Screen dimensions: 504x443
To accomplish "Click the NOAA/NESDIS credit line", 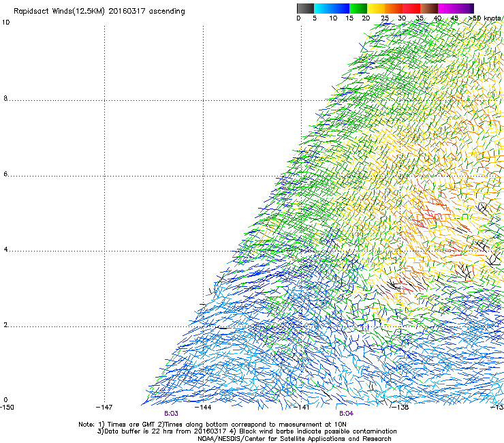I will 294,439.
